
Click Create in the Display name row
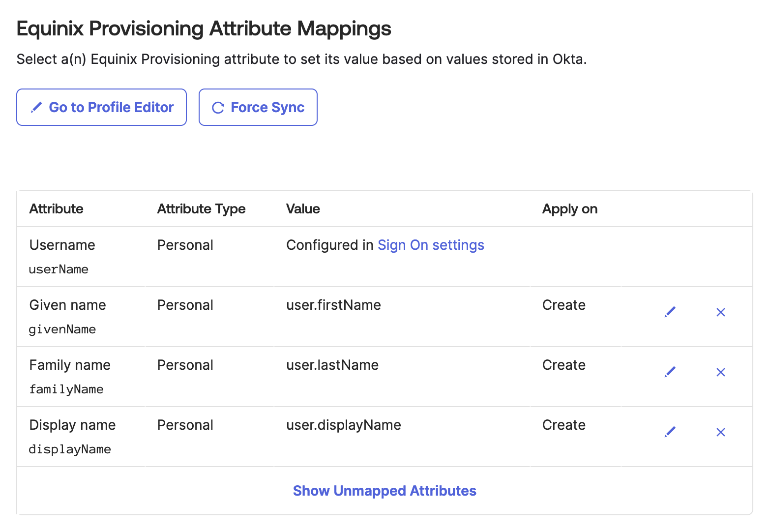[564, 425]
